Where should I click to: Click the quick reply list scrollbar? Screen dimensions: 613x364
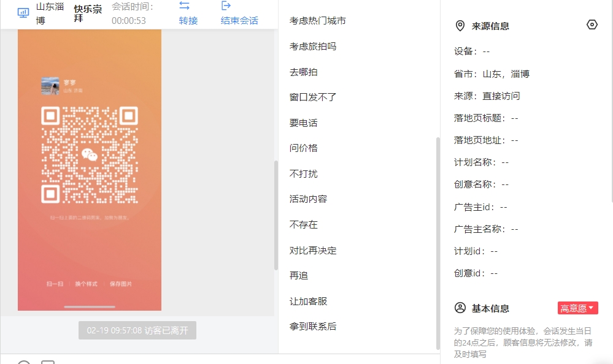coord(438,243)
